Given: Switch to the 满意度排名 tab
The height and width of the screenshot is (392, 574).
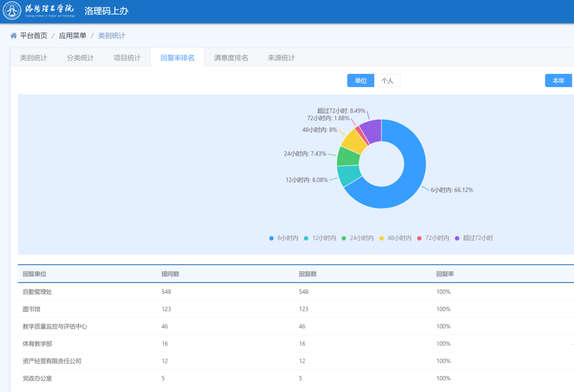Looking at the screenshot, I should 231,58.
